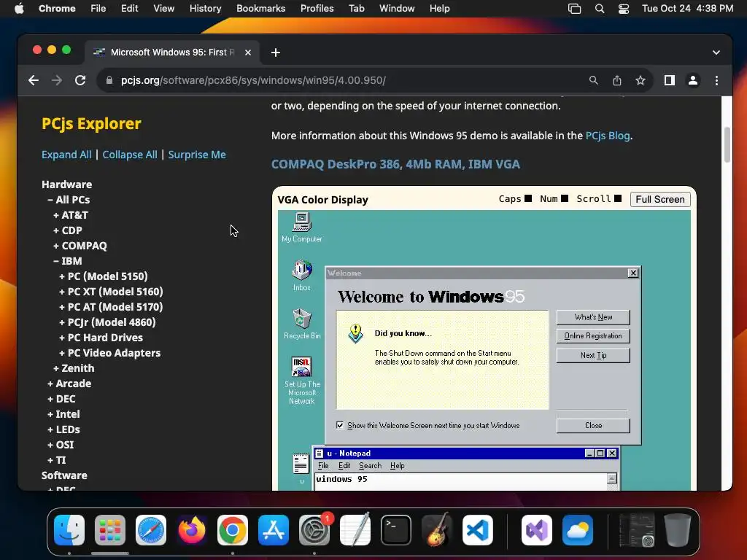The width and height of the screenshot is (747, 560).
Task: Click the Chrome back arrow
Action: 34,80
